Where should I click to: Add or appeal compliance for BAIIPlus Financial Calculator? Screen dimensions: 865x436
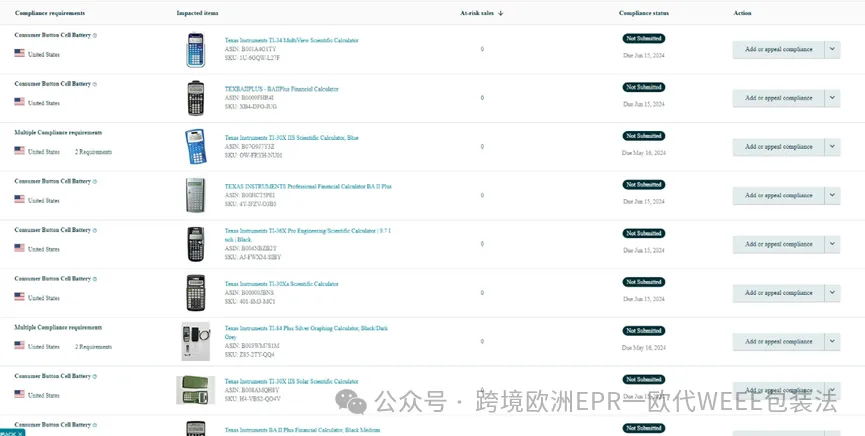pos(778,98)
